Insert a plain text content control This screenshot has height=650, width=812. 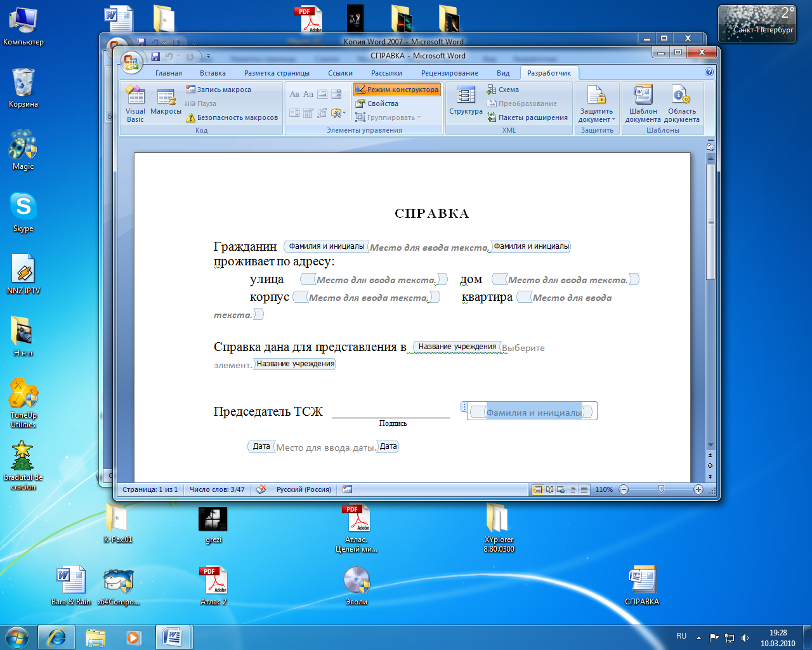click(x=308, y=95)
